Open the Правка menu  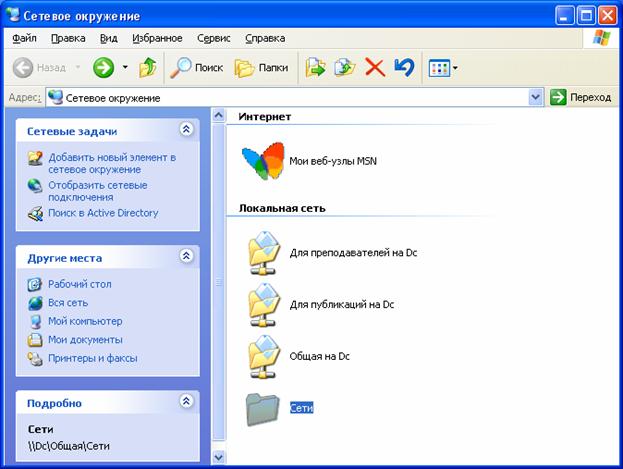[x=68, y=38]
